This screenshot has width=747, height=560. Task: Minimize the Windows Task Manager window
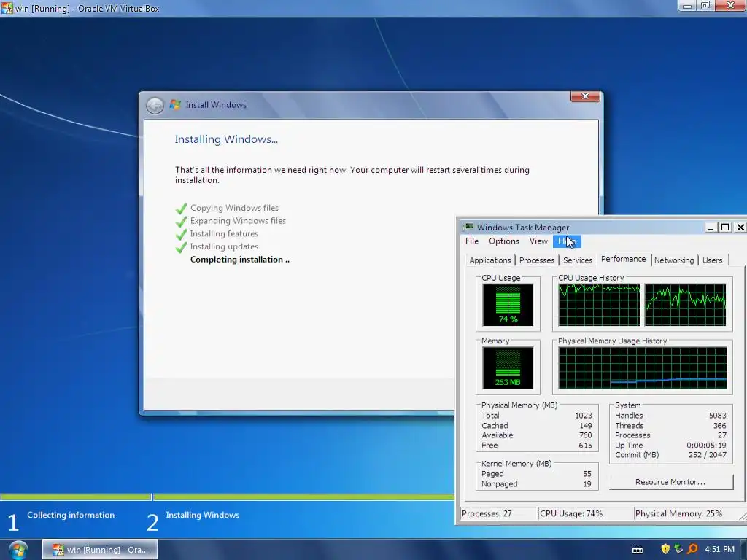coord(711,227)
